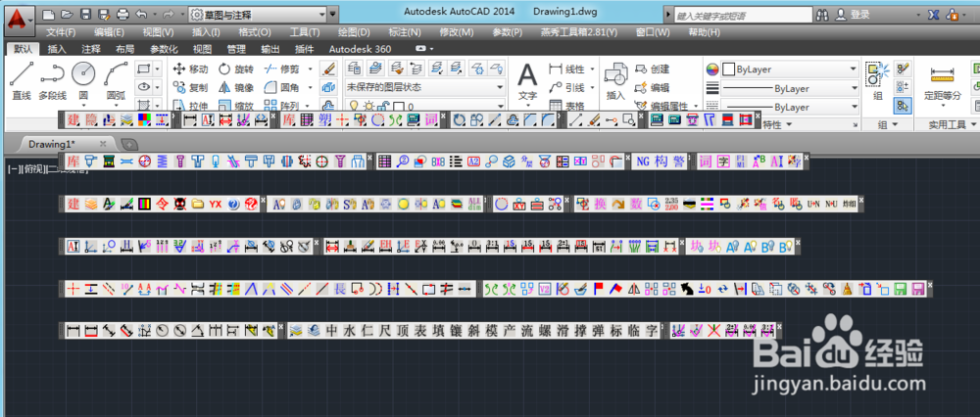The height and width of the screenshot is (417, 980).
Task: Open the 格式(O) menu
Action: pos(255,32)
